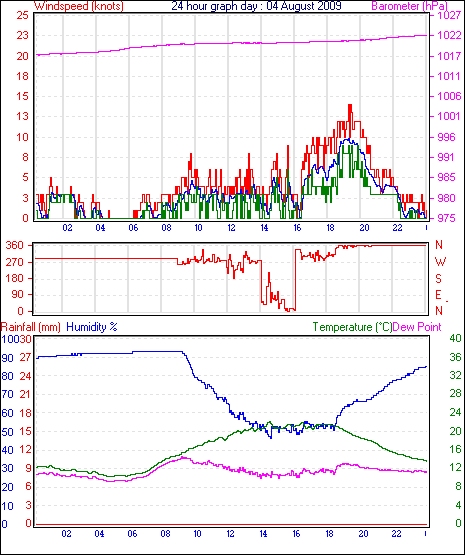The height and width of the screenshot is (556, 465).
Task: Click the Barometer (hPa) axis title
Action: tap(409, 6)
